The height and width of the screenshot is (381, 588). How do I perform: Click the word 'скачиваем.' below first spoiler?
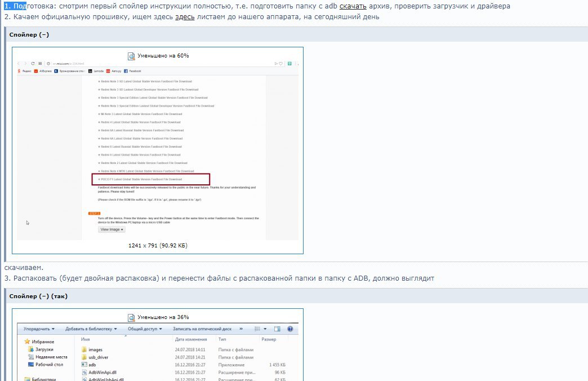24,268
